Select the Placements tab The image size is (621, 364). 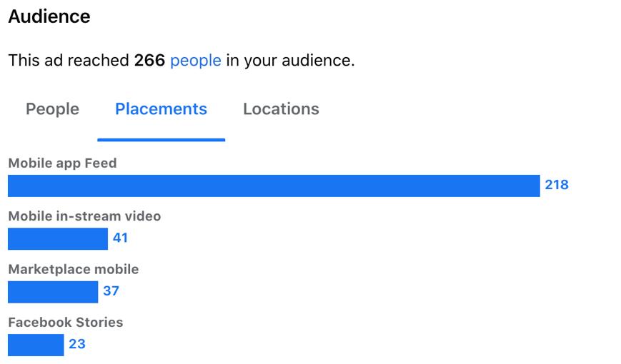click(x=161, y=109)
